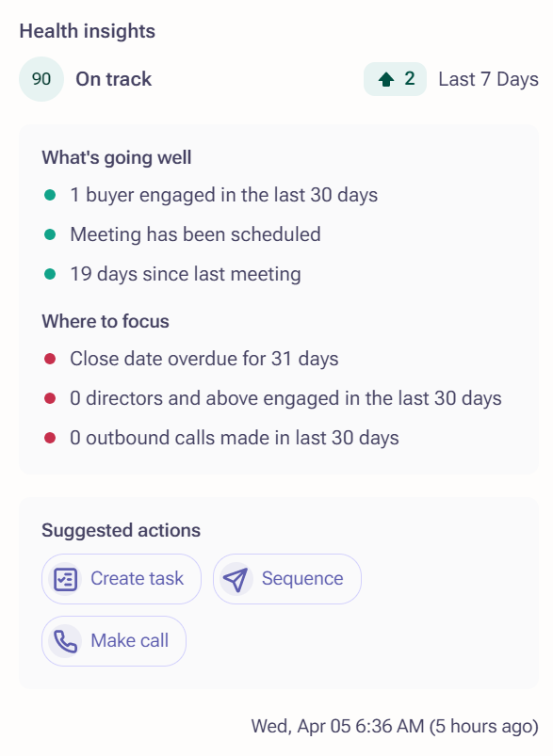The width and height of the screenshot is (553, 756).
Task: Click the Health insights heading
Action: (x=88, y=31)
